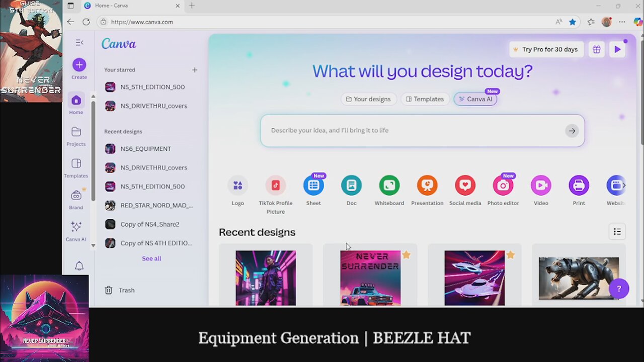Click the browser profile avatar
Screen dimensions: 644x362
[x=606, y=22]
